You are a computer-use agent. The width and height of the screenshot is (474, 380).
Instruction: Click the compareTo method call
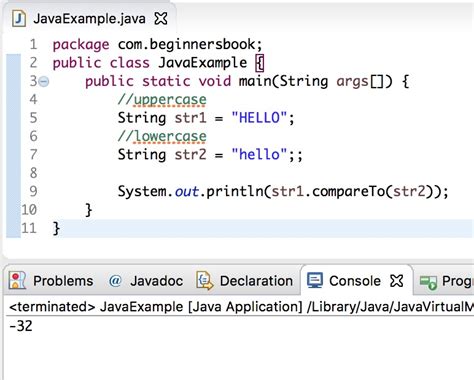pyautogui.click(x=348, y=191)
